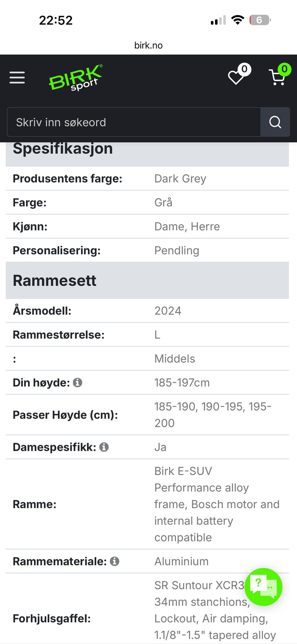Click info icon next to Rammemateriale
The width and height of the screenshot is (297, 644).
pyautogui.click(x=114, y=561)
